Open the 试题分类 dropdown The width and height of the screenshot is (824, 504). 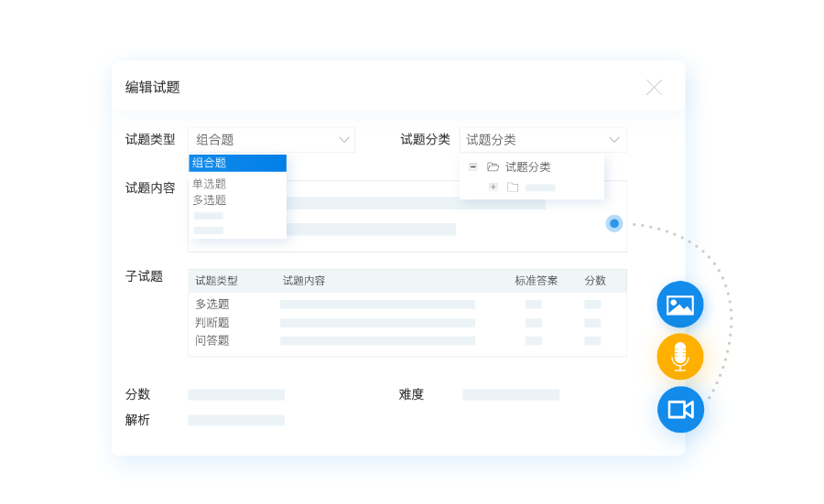pos(543,140)
